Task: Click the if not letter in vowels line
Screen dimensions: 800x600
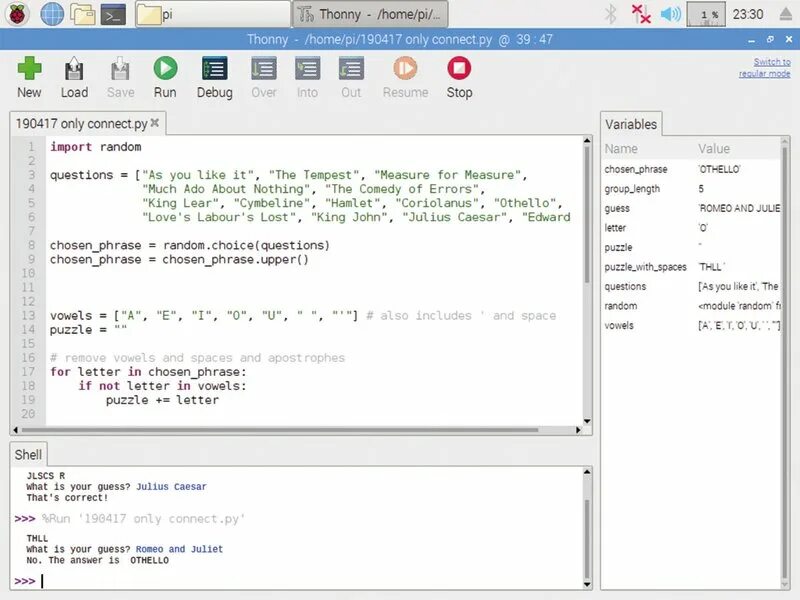Action: click(x=162, y=386)
